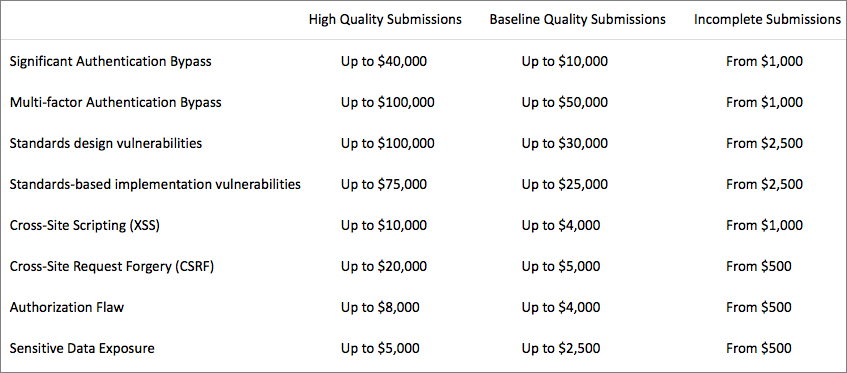Click the Up to $20,000 CSRF cell
The width and height of the screenshot is (847, 373).
pyautogui.click(x=384, y=267)
